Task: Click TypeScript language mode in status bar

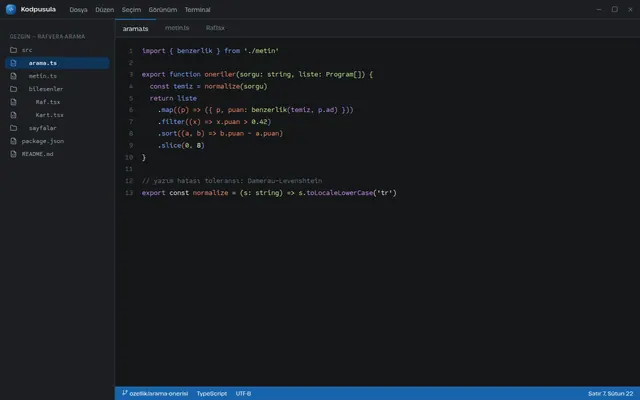Action: (211, 393)
